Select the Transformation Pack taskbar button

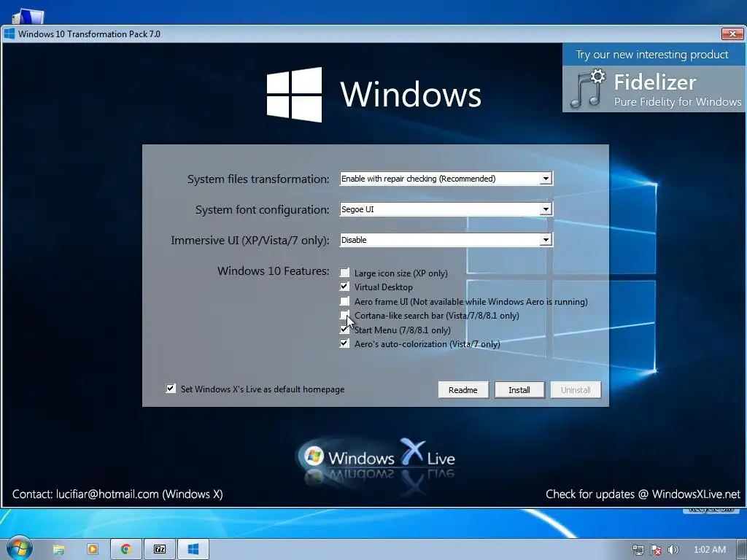[x=193, y=549]
